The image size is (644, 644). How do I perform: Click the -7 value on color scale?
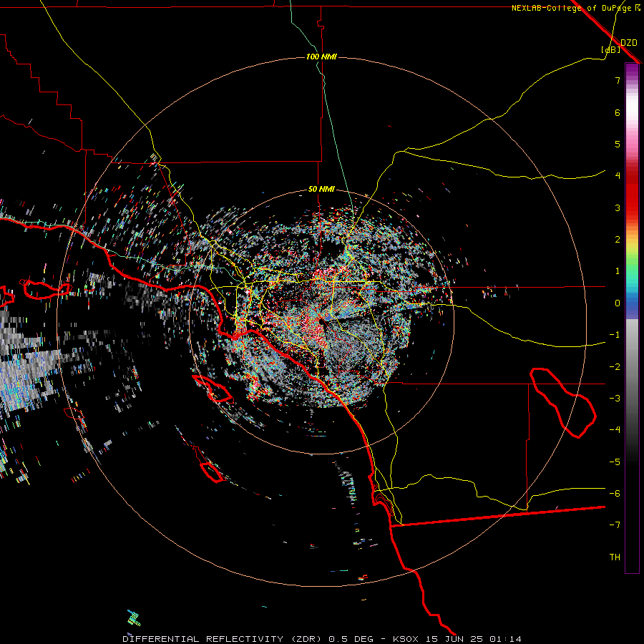[x=615, y=525]
